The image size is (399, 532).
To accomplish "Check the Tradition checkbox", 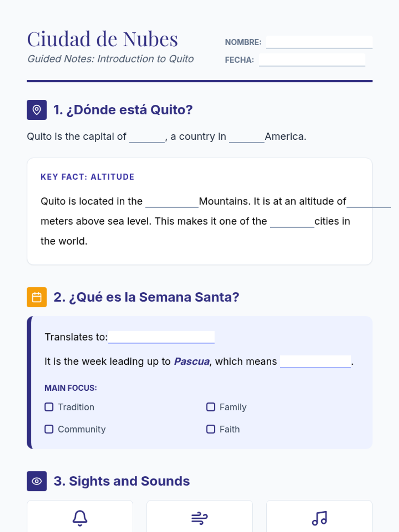I will (x=49, y=407).
